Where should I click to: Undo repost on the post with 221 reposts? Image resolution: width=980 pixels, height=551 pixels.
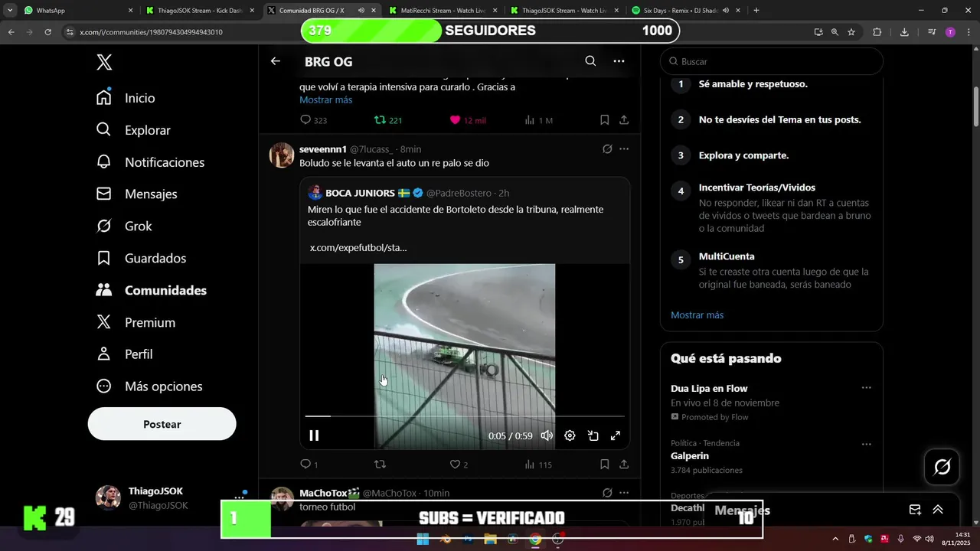tap(387, 120)
